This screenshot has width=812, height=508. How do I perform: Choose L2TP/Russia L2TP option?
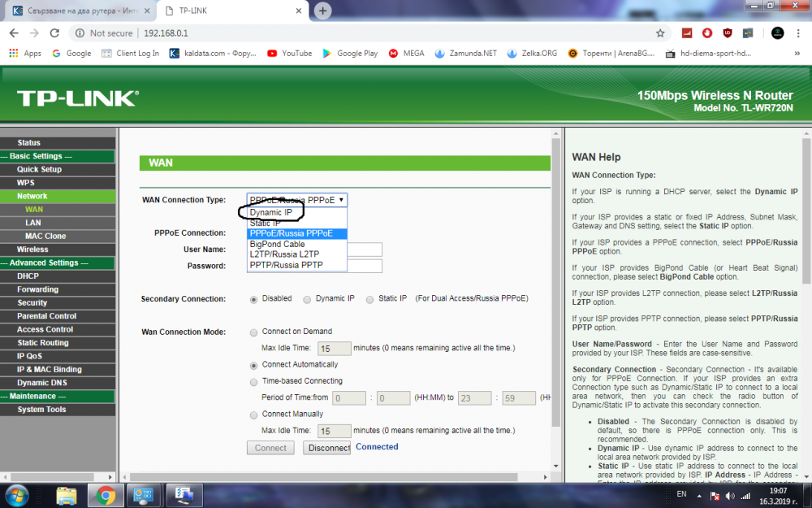[296, 254]
